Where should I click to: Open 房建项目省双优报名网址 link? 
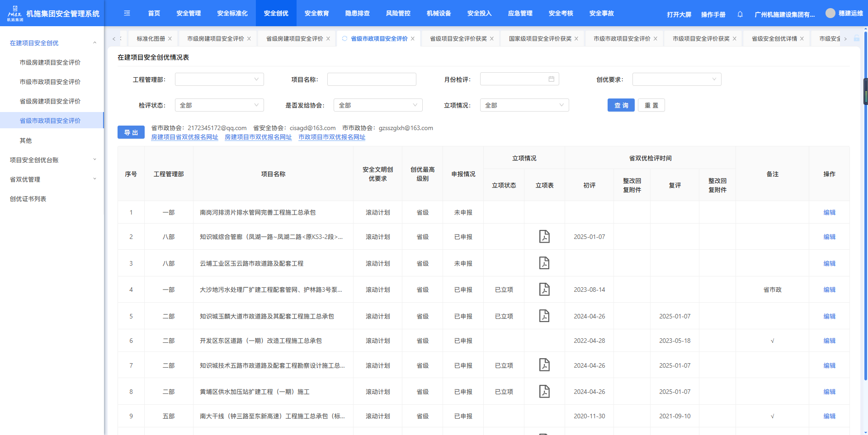tap(184, 137)
